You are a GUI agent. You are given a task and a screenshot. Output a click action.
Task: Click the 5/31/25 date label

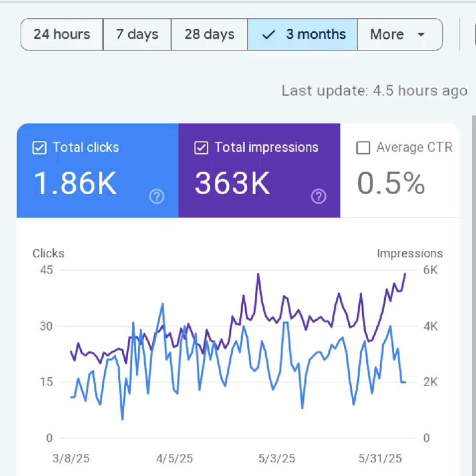click(x=380, y=459)
